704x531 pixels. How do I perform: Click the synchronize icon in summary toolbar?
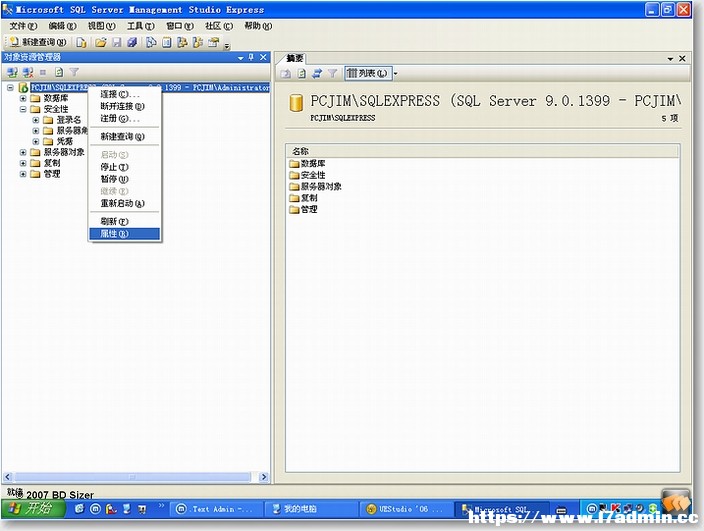[317, 73]
